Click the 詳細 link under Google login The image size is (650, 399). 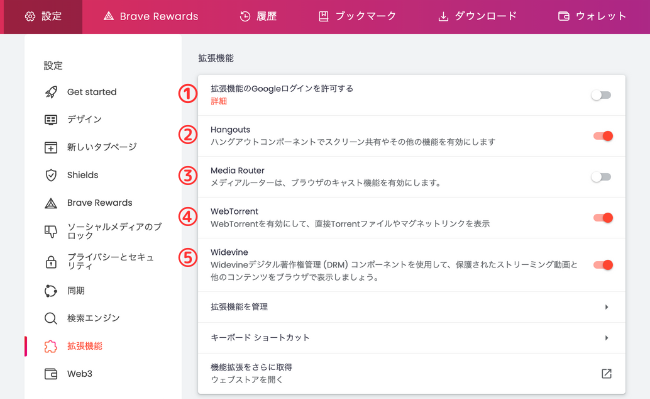[x=218, y=102]
